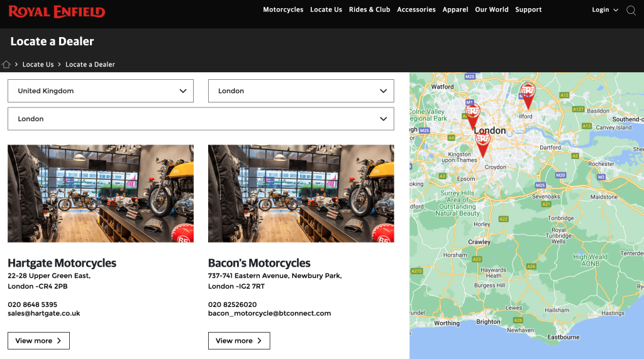Go to the home breadcrumb icon
Screen dimensions: 644x359
coord(6,65)
